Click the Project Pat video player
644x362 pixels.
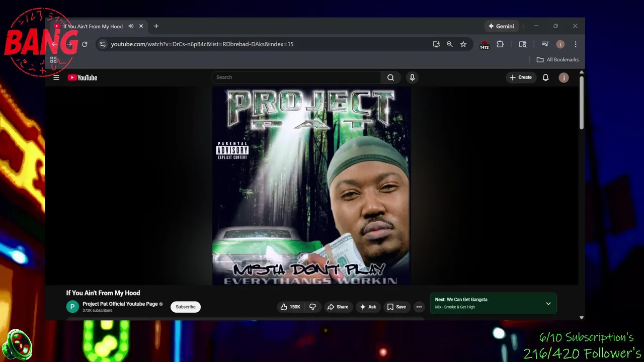[311, 187]
